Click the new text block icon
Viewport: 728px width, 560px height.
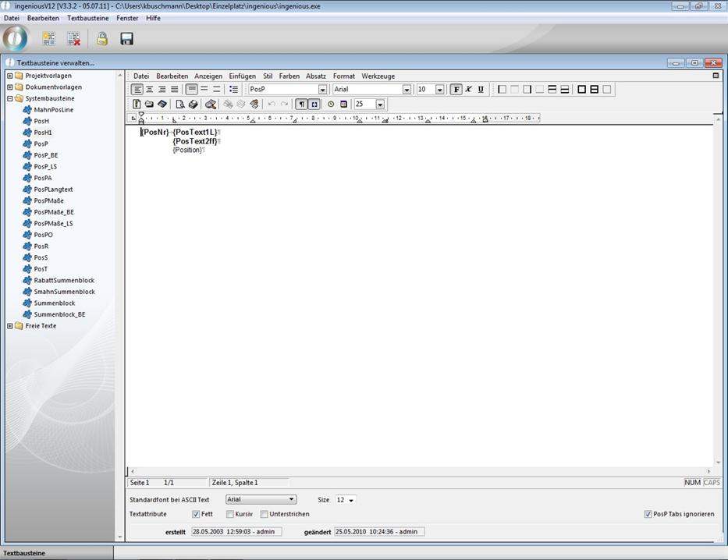pyautogui.click(x=48, y=39)
